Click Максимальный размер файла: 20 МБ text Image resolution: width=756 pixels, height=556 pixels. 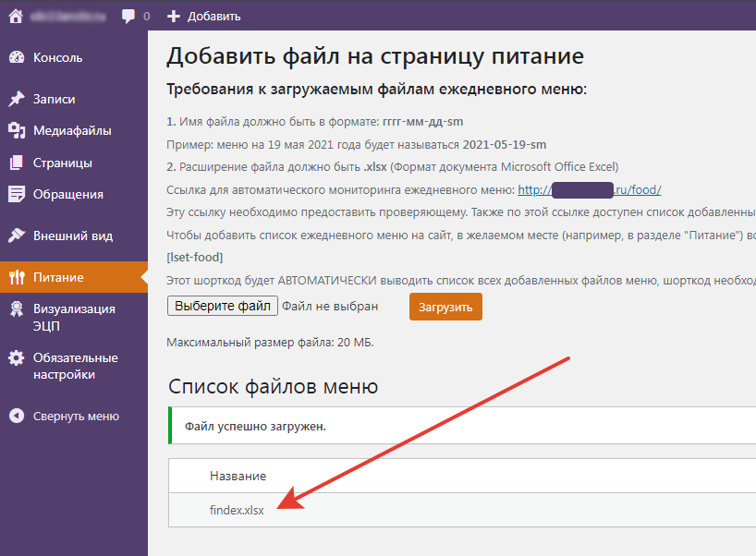270,343
